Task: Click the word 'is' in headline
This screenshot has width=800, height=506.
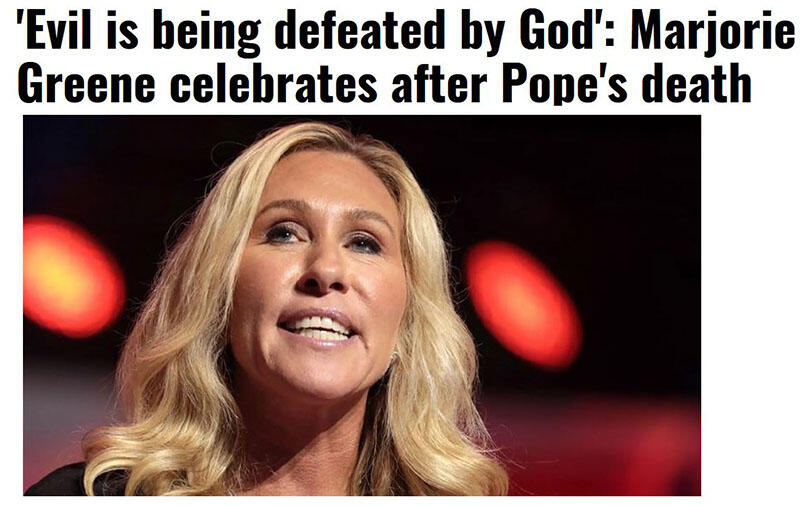Action: point(122,30)
